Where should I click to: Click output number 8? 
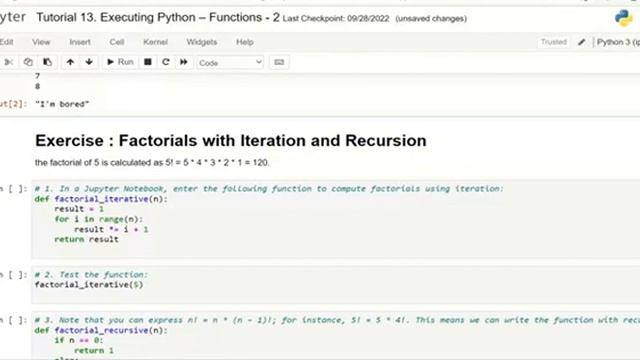tap(38, 86)
